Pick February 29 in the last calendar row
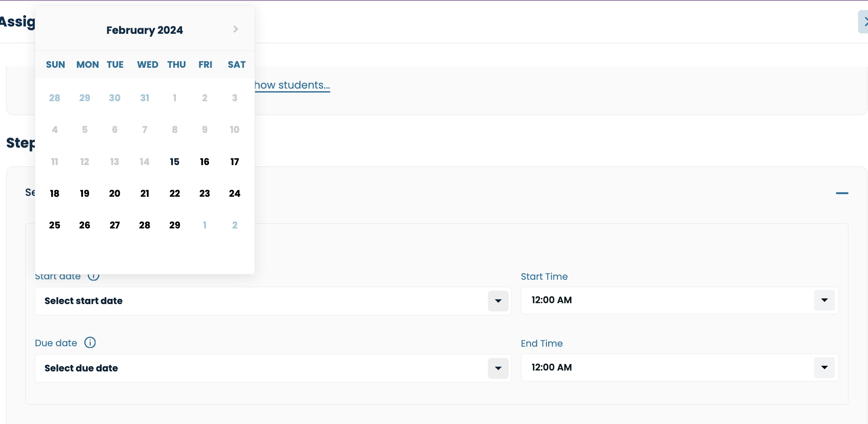Screen dimensions: 868x424 point(175,225)
